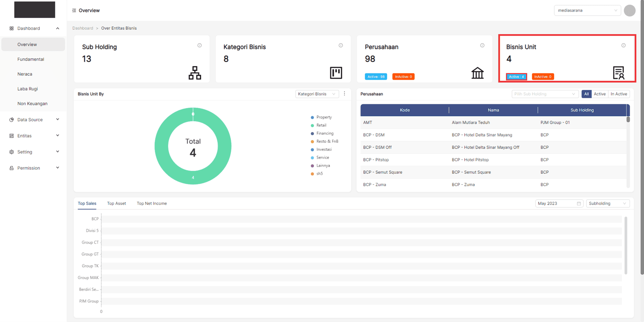Click the hamburger menu icon beside Overview
The width and height of the screenshot is (644, 322).
click(74, 10)
